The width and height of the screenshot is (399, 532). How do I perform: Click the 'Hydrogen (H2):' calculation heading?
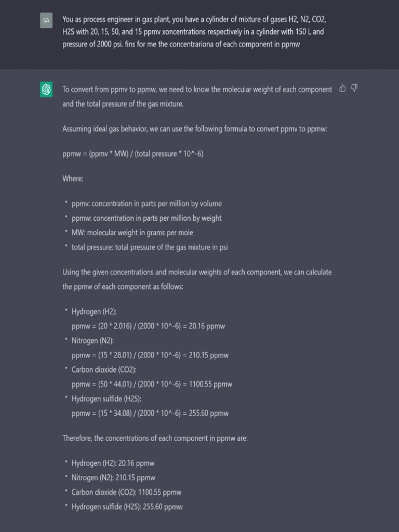[94, 312]
